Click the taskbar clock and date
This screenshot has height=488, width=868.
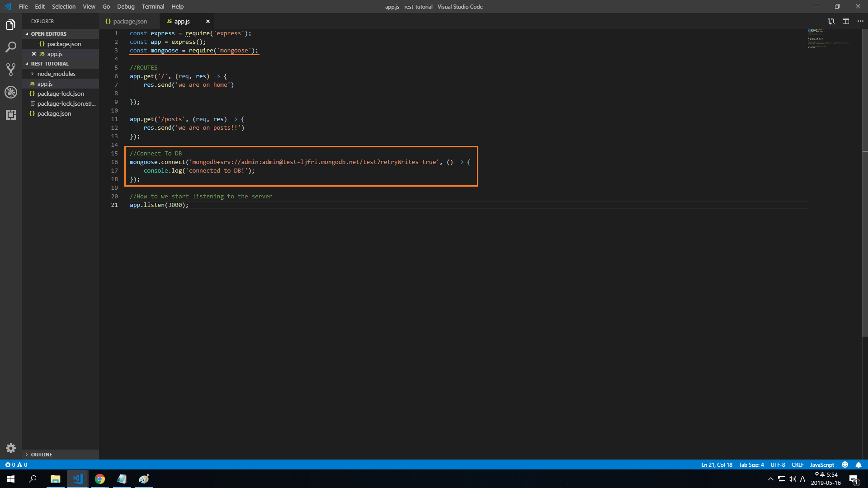826,479
